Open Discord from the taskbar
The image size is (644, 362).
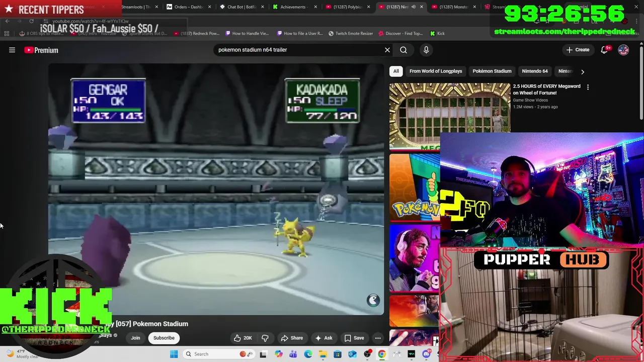[x=426, y=354]
